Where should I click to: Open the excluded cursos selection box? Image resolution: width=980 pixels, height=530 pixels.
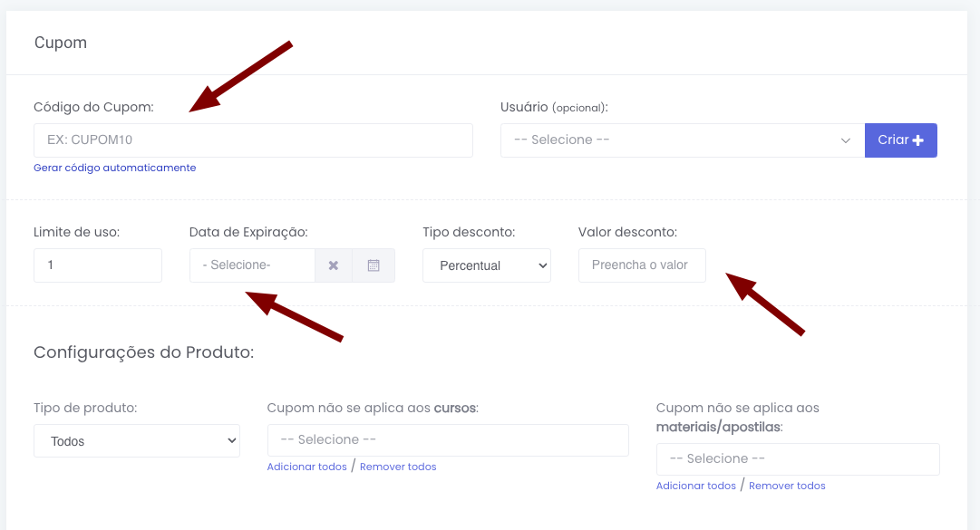[448, 439]
